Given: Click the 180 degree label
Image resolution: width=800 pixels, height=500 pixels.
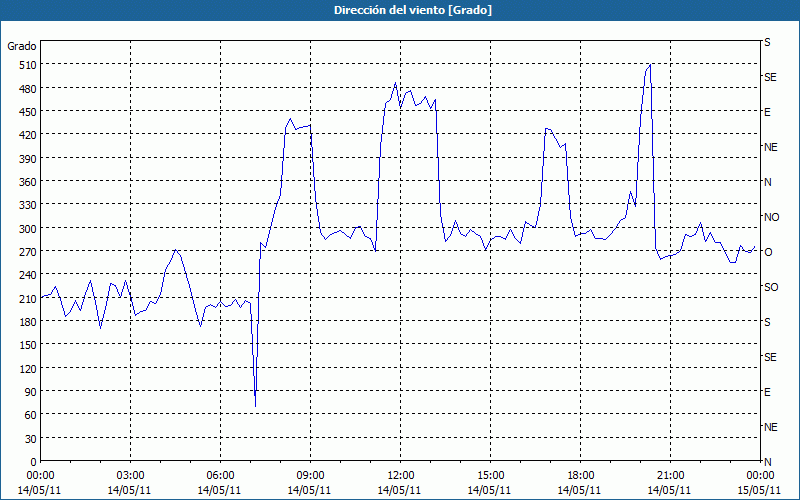Looking at the screenshot, I should [x=28, y=321].
